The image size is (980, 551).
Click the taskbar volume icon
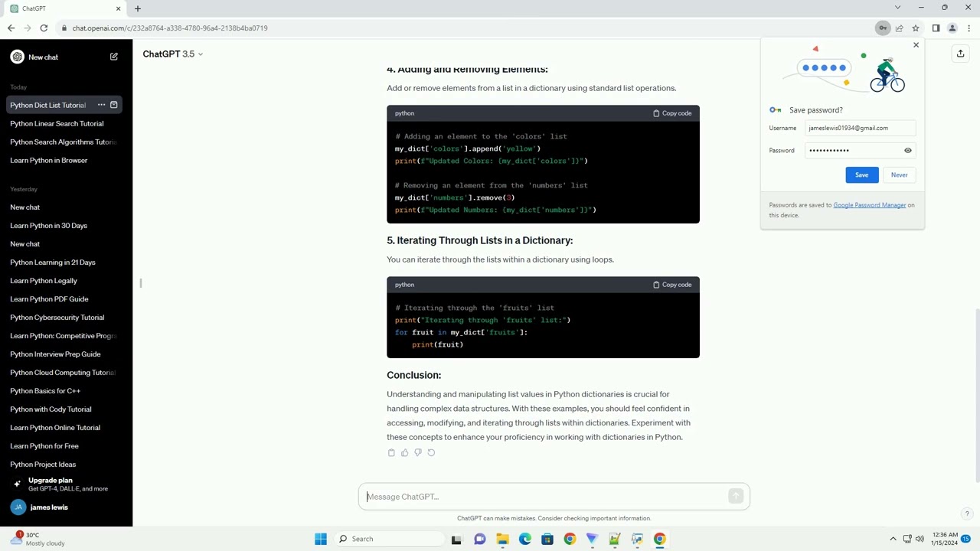click(x=920, y=539)
